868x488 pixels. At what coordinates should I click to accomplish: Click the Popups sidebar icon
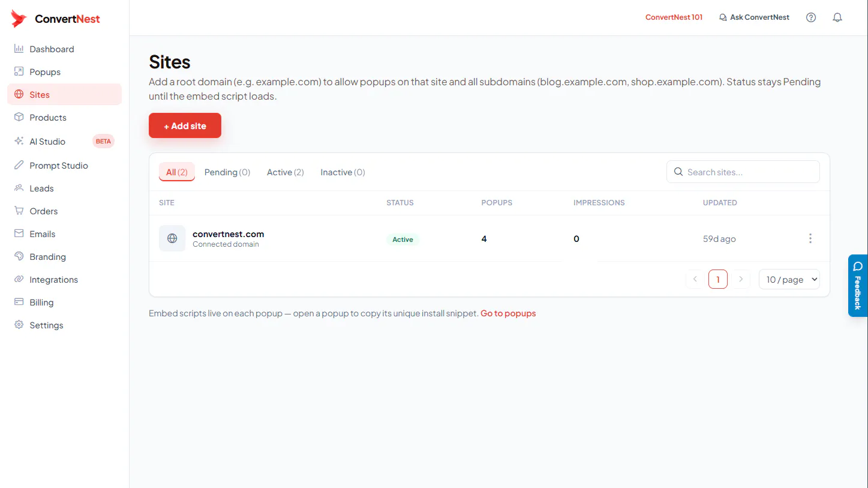[x=19, y=71]
